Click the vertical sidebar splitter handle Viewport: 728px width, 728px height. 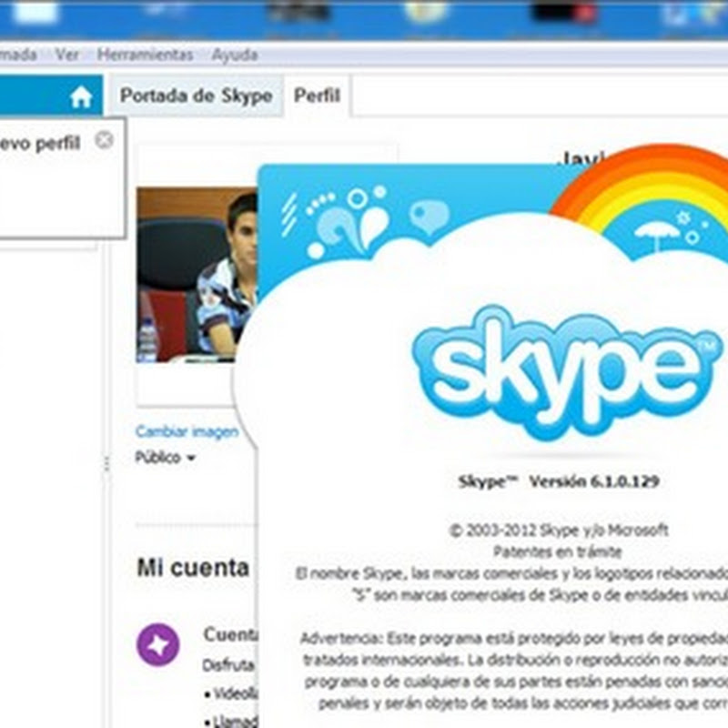point(106,464)
